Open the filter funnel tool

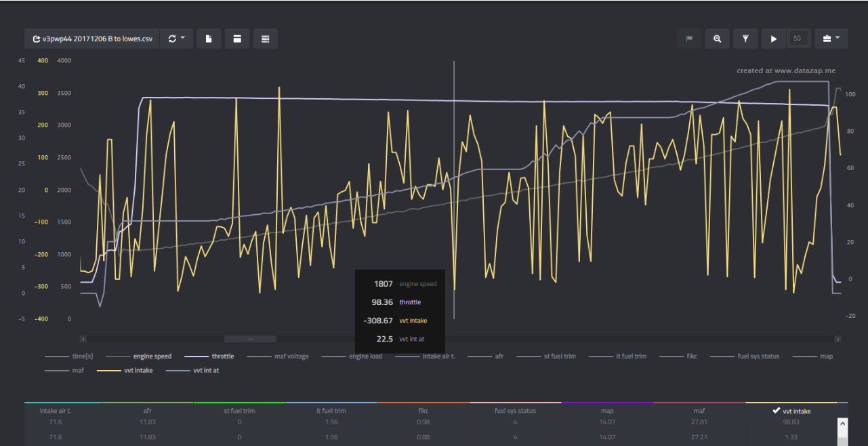point(745,39)
